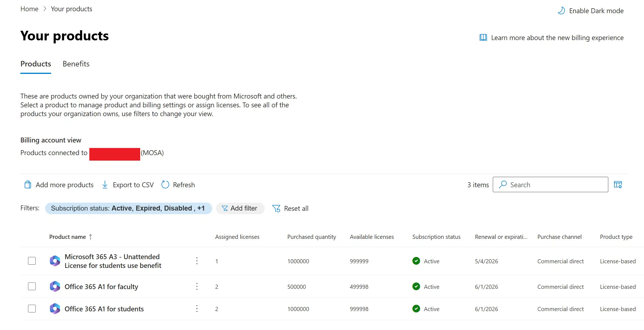Click the circular Refresh icon
644x330 pixels.
[165, 185]
